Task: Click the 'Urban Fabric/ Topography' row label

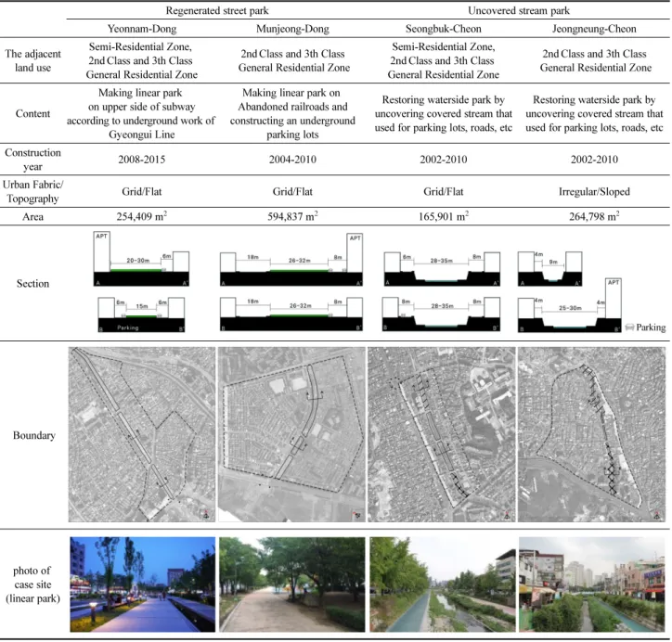Action: 33,191
